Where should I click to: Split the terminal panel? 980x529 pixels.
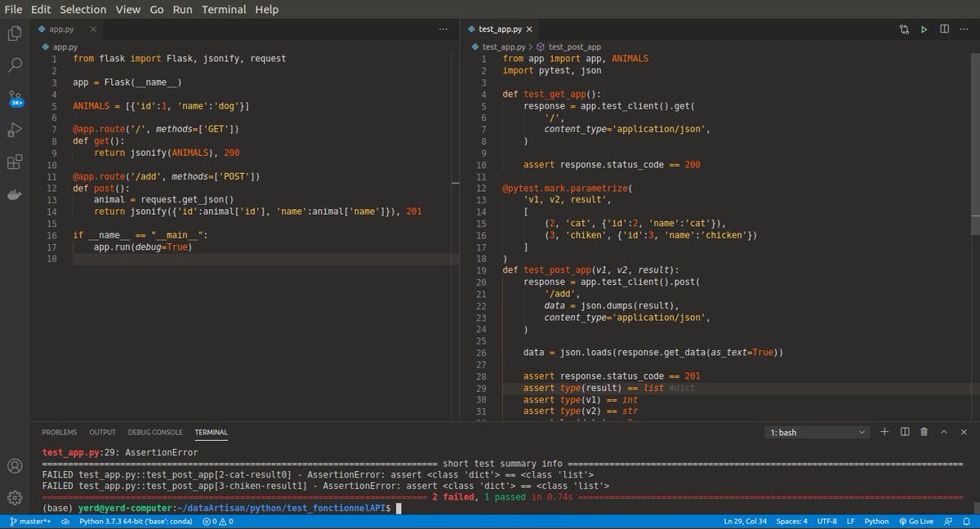click(904, 432)
